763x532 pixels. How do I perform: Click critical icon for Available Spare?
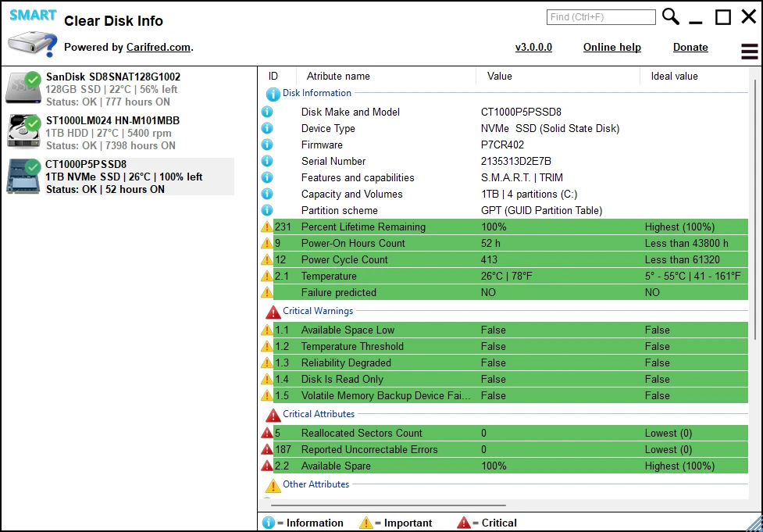click(267, 466)
